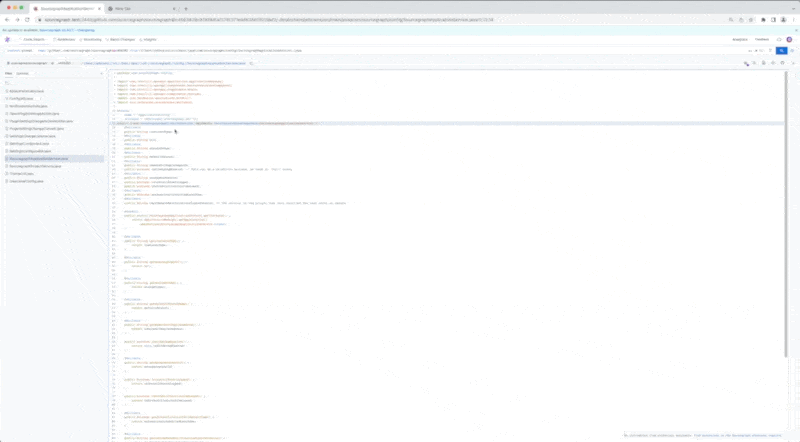Click the browser forward arrow
Image resolution: width=800 pixels, height=442 pixels.
click(x=17, y=20)
